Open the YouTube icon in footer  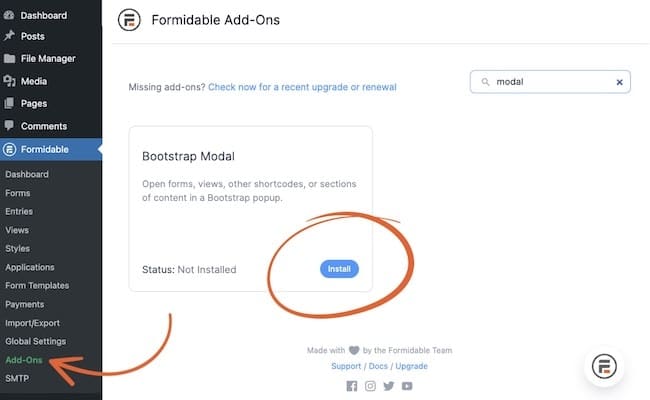click(x=407, y=386)
